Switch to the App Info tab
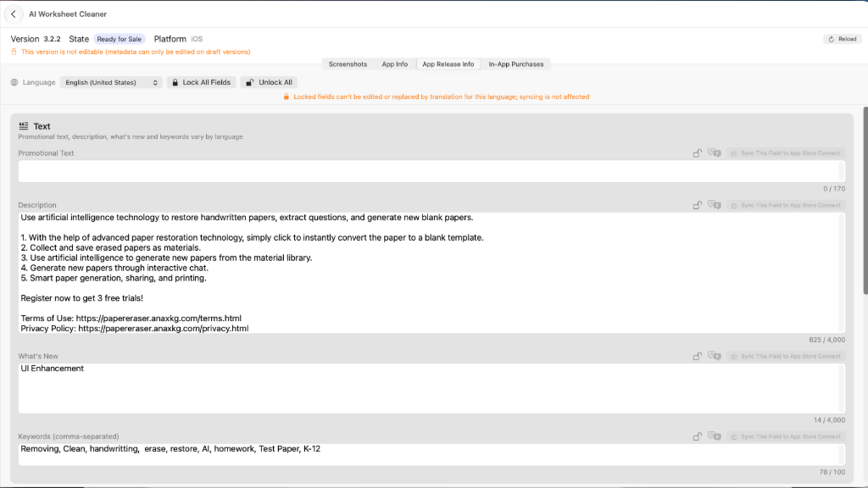The width and height of the screenshot is (868, 488). 395,64
